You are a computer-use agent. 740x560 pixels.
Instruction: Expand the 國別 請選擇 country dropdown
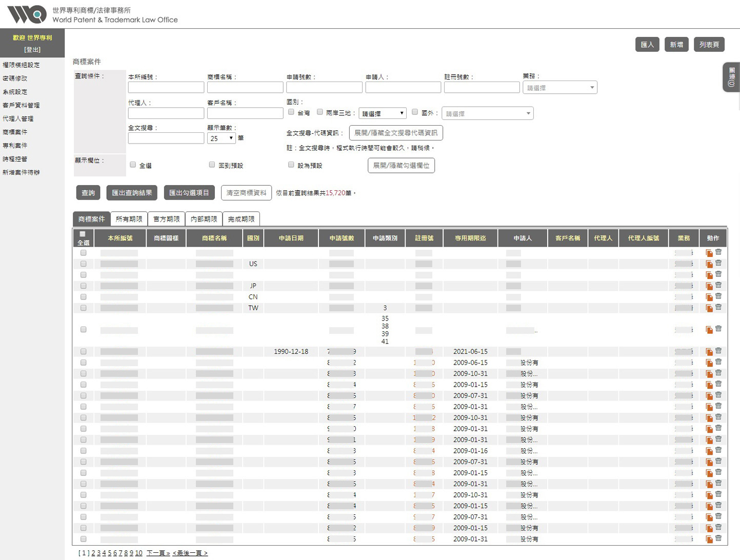click(382, 113)
